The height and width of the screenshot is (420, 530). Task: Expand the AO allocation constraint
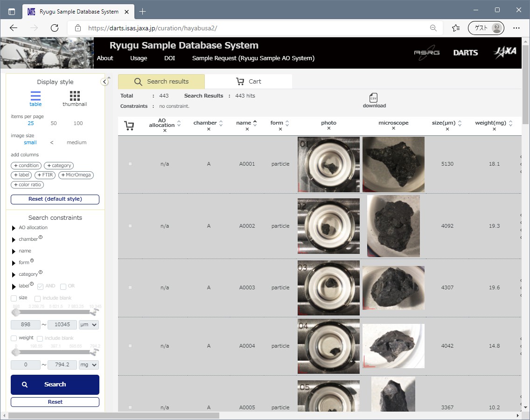pyautogui.click(x=13, y=228)
